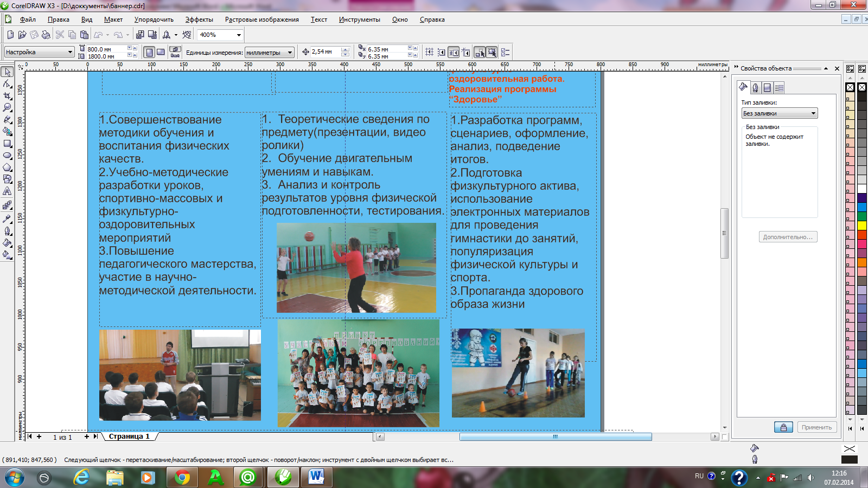The width and height of the screenshot is (868, 488).
Task: Open Google Chrome from the taskbar
Action: pyautogui.click(x=182, y=477)
